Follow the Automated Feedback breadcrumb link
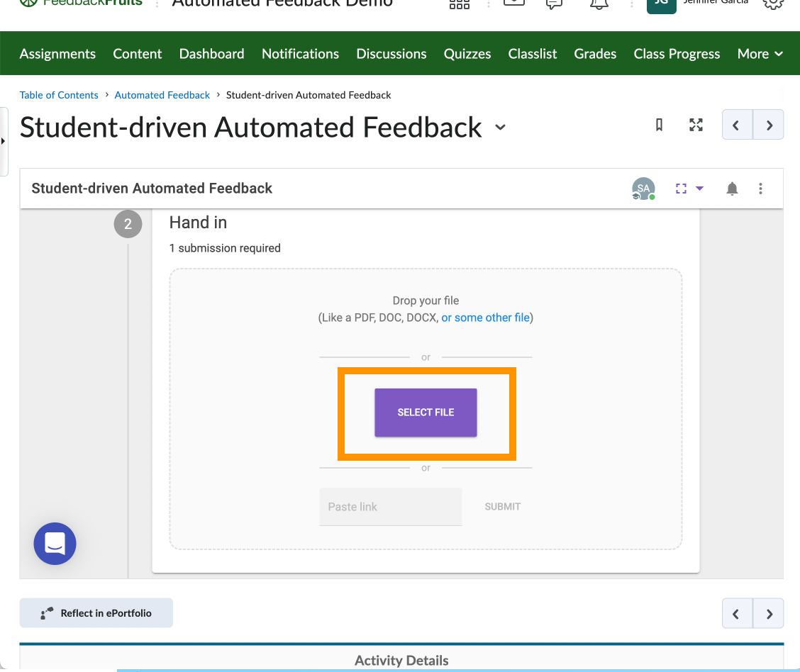This screenshot has height=672, width=800. [162, 96]
